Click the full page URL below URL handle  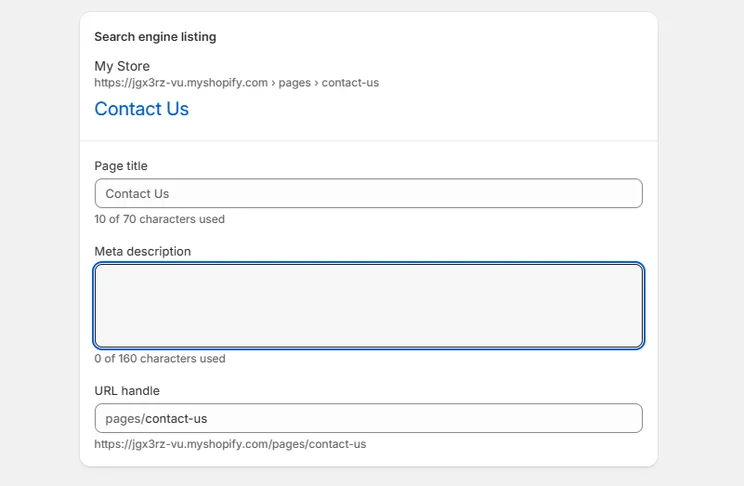pos(230,444)
